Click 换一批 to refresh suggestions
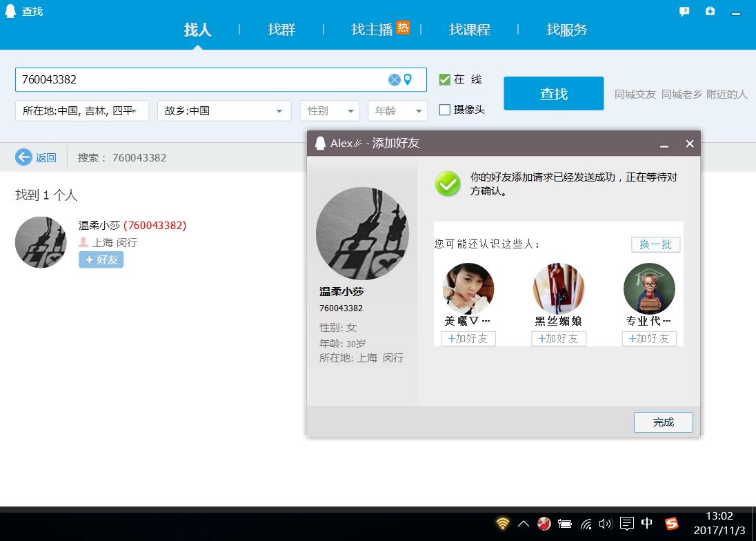The width and height of the screenshot is (756, 541). click(656, 244)
